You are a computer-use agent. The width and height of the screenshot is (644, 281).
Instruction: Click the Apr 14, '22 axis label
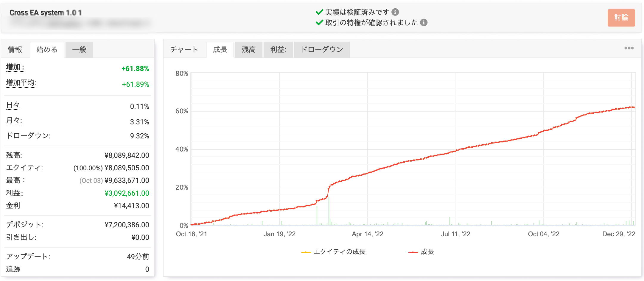(x=368, y=234)
